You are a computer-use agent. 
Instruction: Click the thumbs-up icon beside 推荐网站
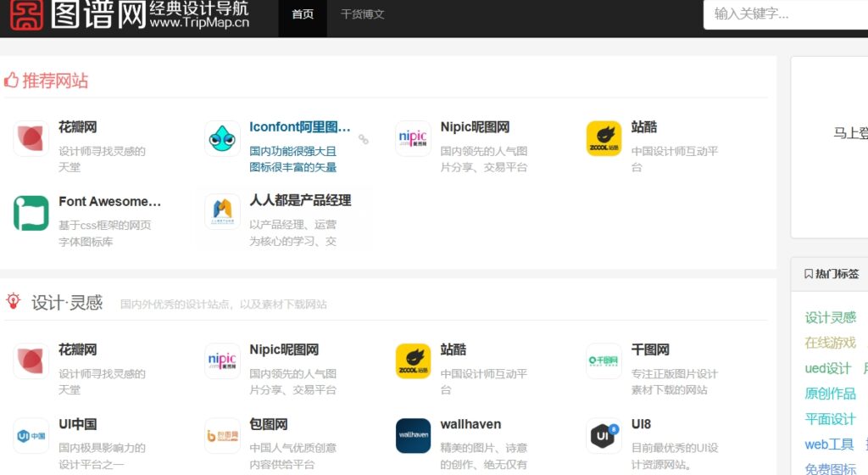[x=11, y=81]
